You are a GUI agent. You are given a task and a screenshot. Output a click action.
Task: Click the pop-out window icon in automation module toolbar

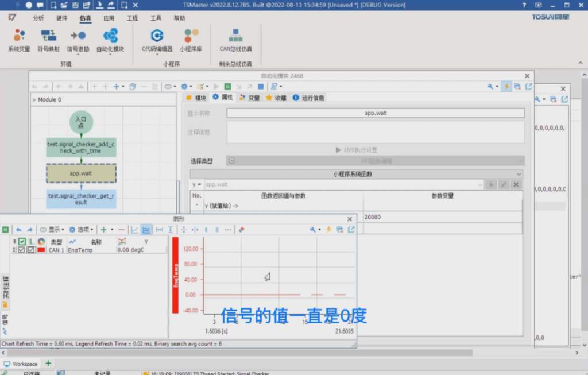pos(528,87)
